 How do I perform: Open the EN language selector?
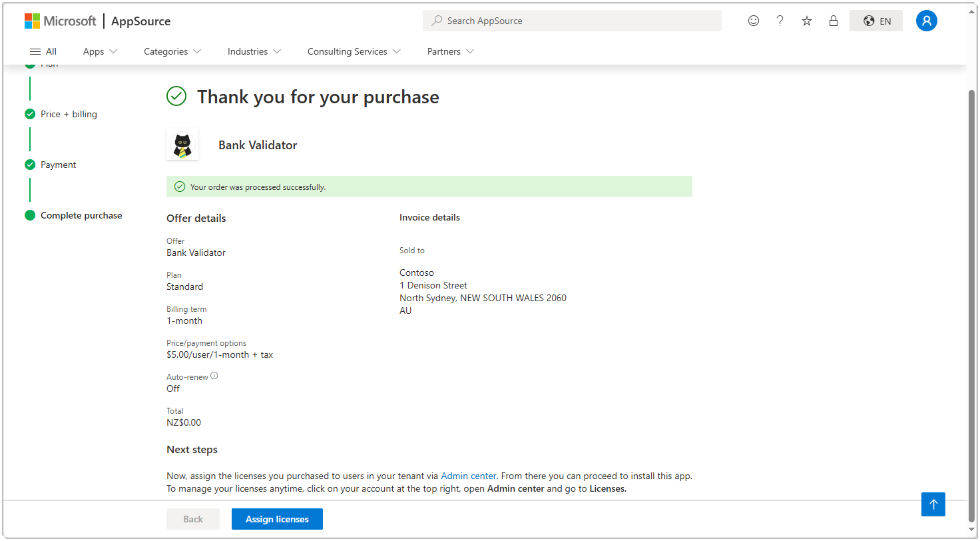(x=876, y=21)
